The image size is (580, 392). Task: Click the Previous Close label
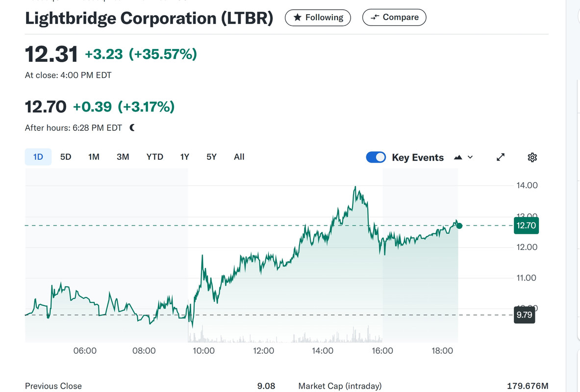click(53, 386)
